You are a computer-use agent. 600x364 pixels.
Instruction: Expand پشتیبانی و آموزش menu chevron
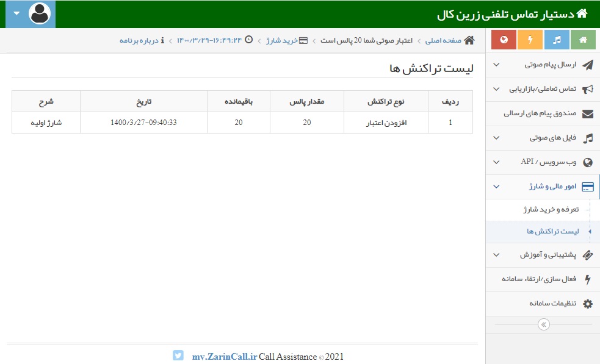click(496, 255)
